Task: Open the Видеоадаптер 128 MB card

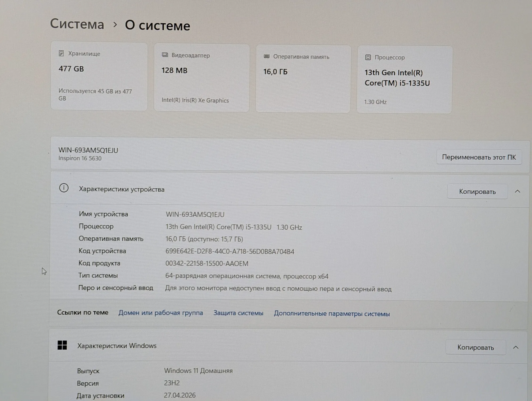Action: click(x=202, y=78)
